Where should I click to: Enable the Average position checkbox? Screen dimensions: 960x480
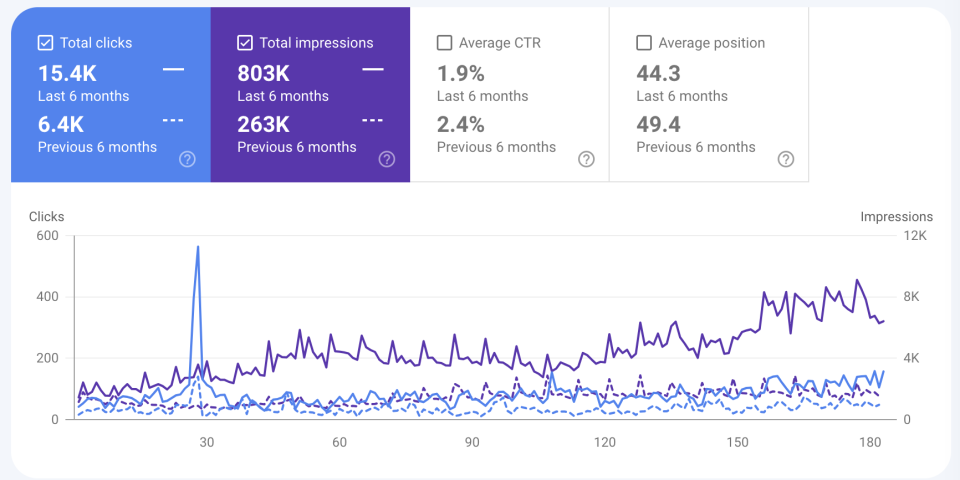click(x=644, y=43)
